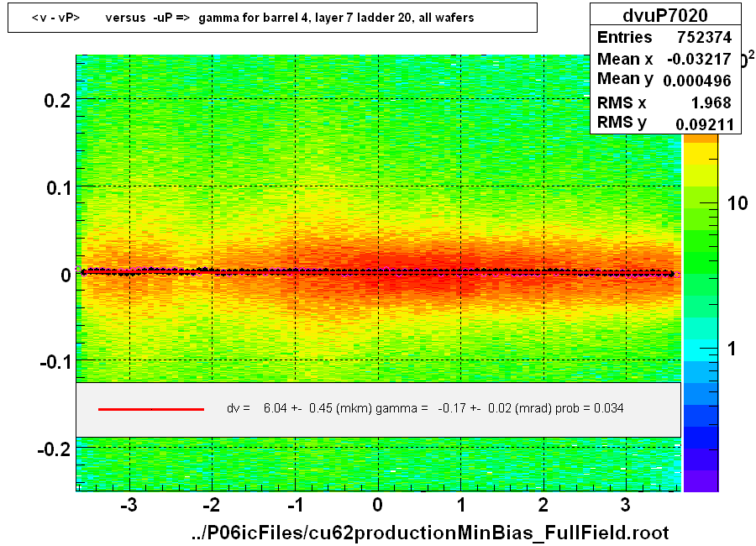Click x-axis label 2

[543, 505]
